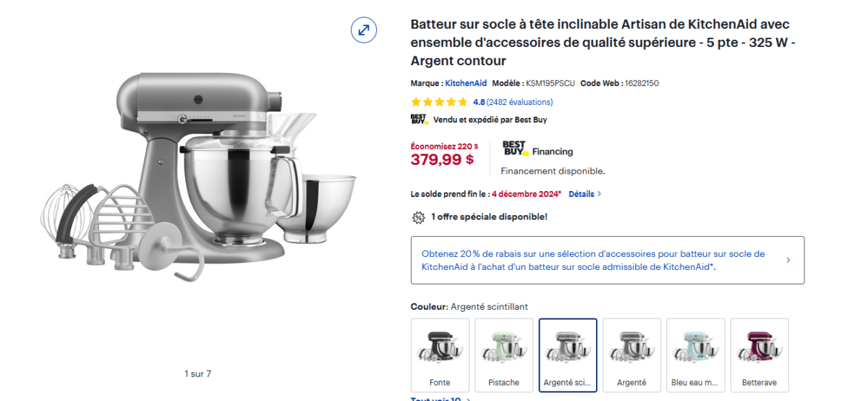
Task: Click the five-star rating icons
Action: 439,102
